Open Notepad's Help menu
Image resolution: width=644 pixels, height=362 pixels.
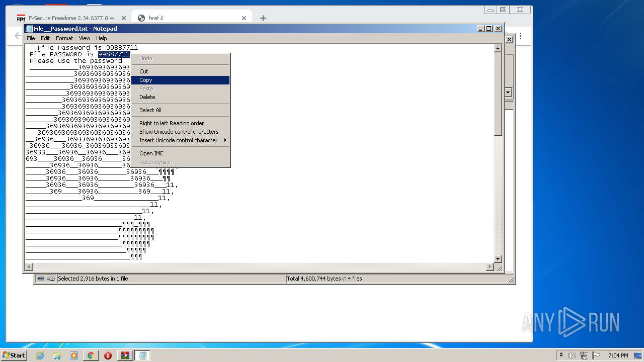[102, 38]
